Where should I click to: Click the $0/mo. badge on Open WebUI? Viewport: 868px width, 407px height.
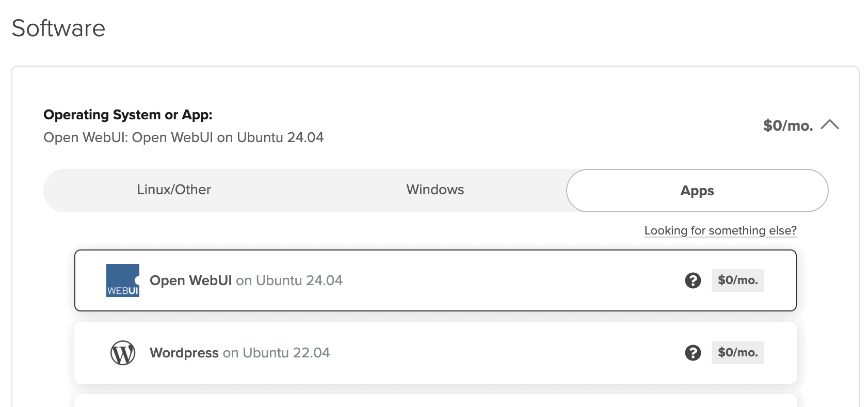click(737, 280)
